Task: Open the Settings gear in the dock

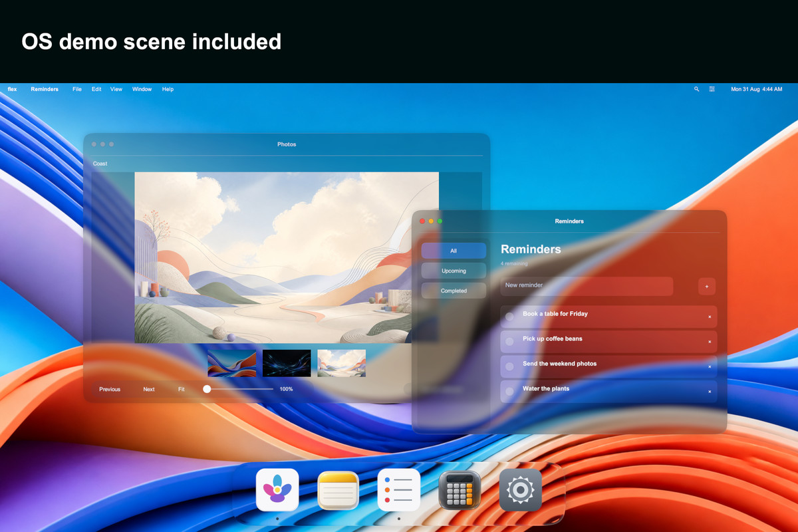Action: pos(521,490)
